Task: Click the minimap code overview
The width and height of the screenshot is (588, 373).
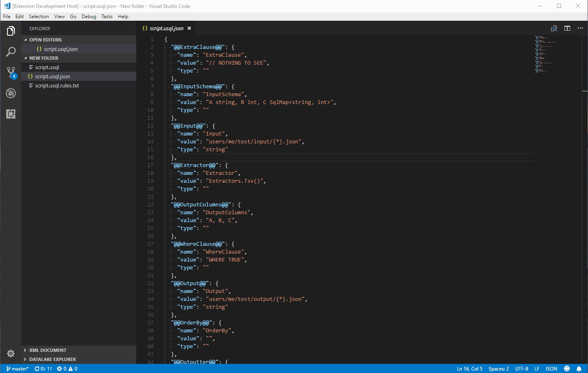Action: pyautogui.click(x=546, y=54)
